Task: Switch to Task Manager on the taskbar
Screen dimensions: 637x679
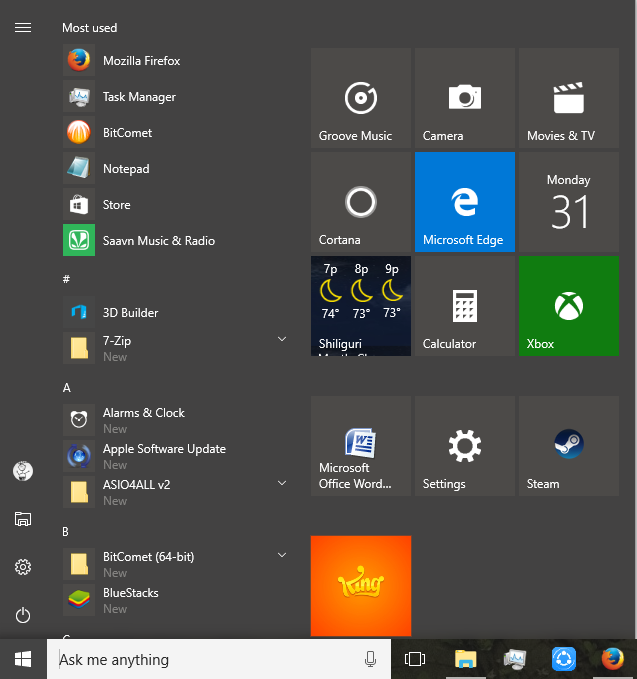Action: (x=514, y=659)
